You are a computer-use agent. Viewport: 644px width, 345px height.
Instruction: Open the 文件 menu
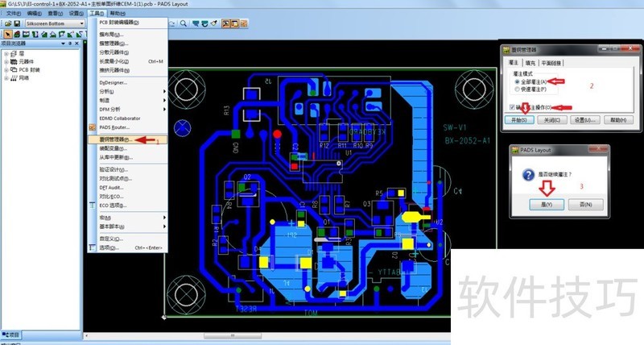coord(13,13)
